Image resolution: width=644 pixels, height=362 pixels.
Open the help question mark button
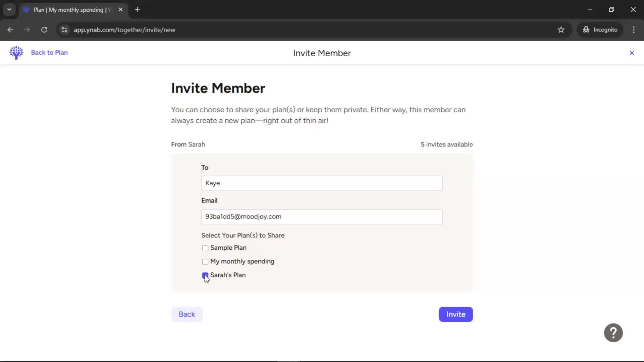coord(613,333)
